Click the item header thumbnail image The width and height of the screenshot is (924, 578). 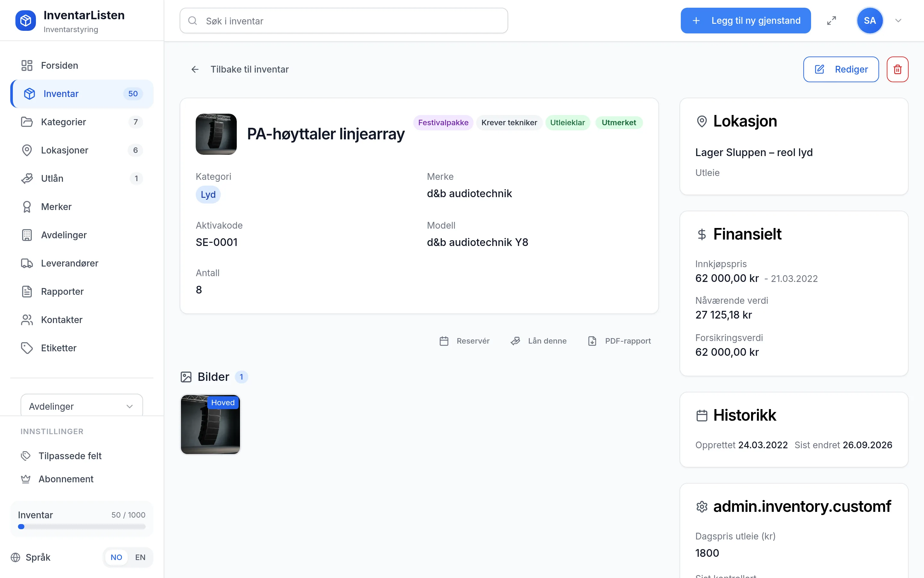coord(216,134)
